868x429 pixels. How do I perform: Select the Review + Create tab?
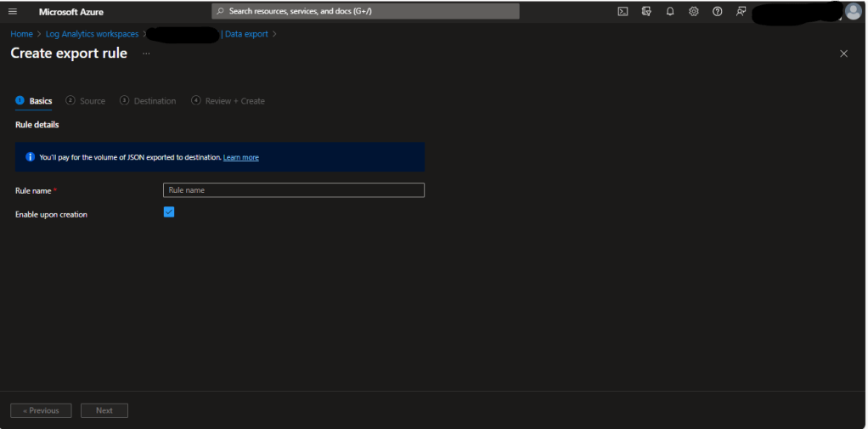click(x=234, y=101)
